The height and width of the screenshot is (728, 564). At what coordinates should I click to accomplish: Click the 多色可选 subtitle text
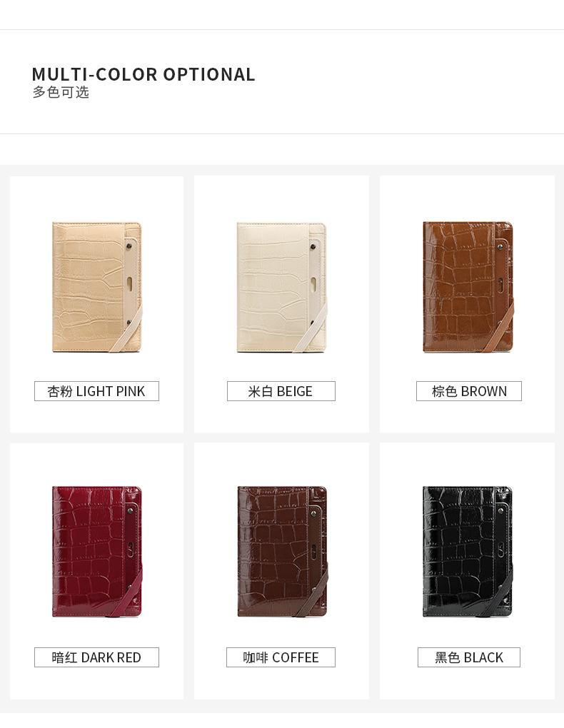(x=61, y=92)
